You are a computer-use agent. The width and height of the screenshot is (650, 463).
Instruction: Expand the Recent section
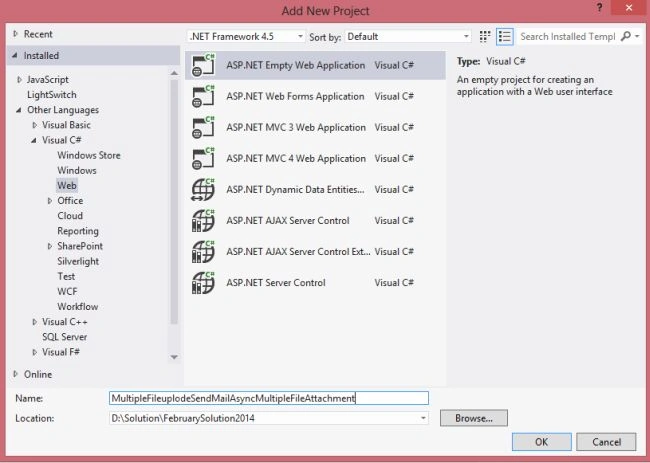coord(15,34)
